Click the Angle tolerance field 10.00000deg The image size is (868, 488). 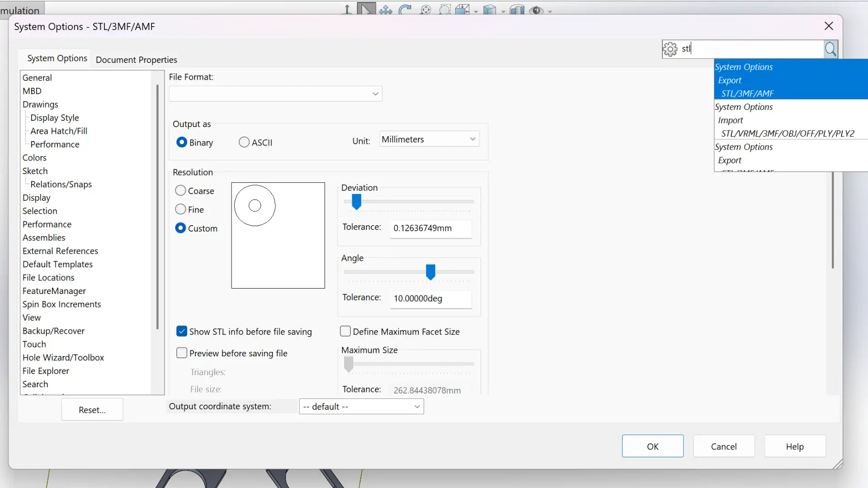[x=431, y=299]
